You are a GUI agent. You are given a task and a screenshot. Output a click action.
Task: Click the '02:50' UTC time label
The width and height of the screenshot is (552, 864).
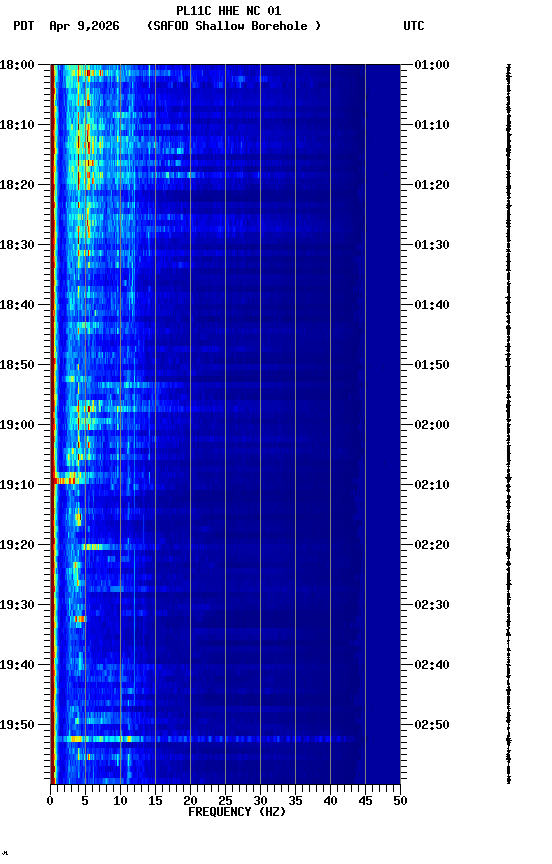(x=432, y=725)
